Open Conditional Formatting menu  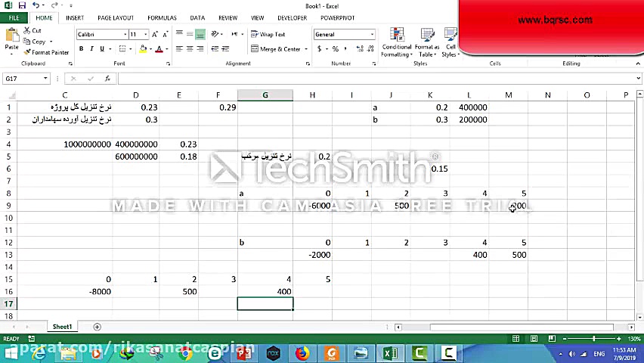point(397,43)
